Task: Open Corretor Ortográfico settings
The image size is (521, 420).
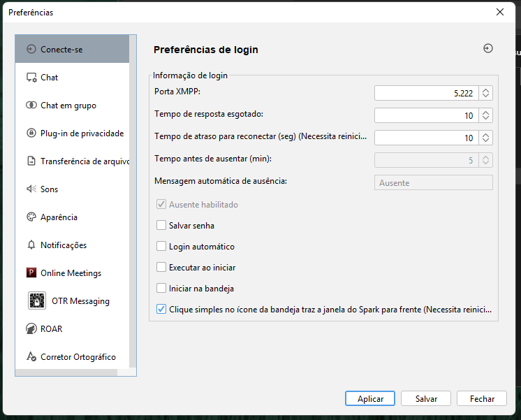Action: tap(72, 356)
